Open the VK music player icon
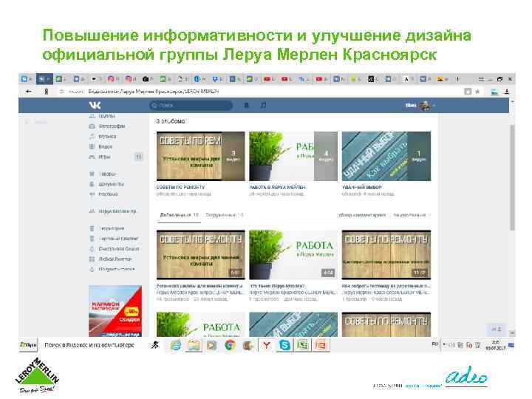The height and width of the screenshot is (399, 532). pos(263,105)
